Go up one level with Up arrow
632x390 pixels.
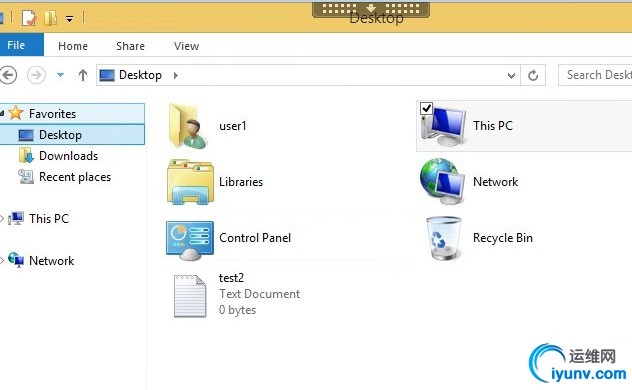tap(83, 75)
